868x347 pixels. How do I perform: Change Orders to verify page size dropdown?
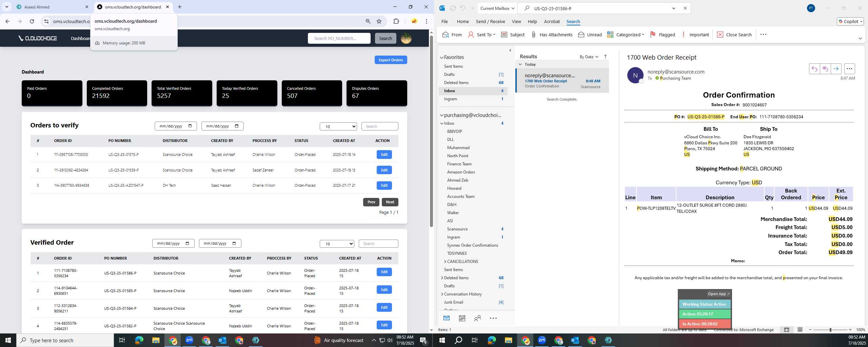(x=338, y=126)
